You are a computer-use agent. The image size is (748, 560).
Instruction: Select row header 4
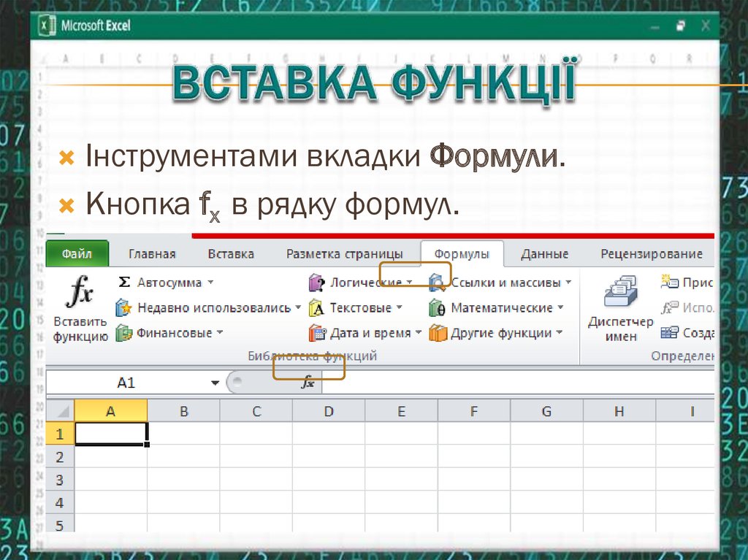coord(60,503)
